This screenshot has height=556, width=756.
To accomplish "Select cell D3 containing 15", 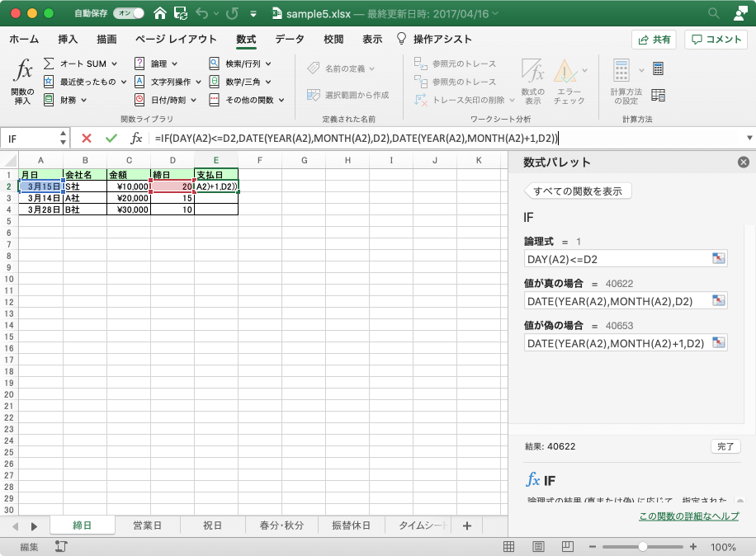I will click(172, 198).
